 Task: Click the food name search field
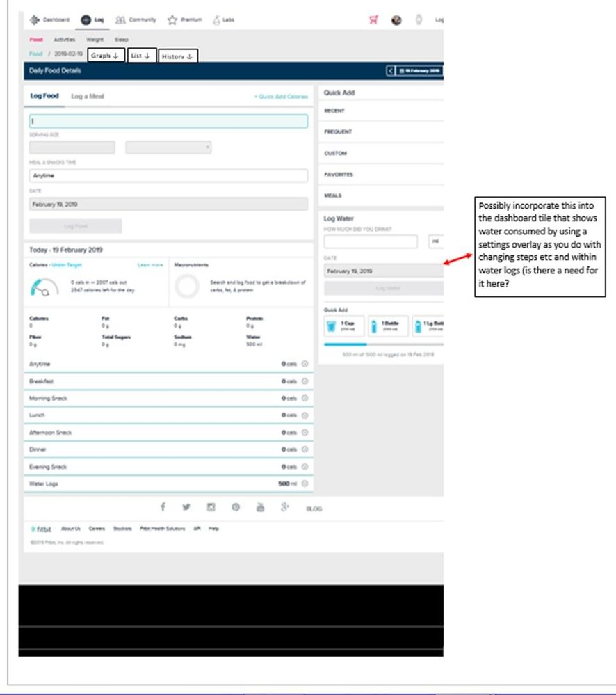click(168, 122)
